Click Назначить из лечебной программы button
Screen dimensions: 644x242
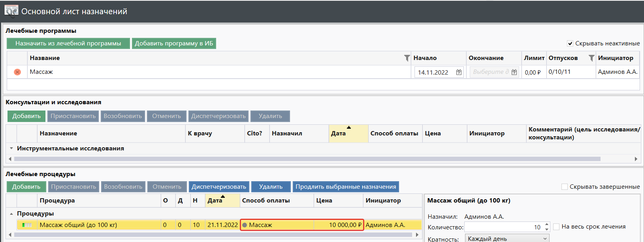pos(68,43)
